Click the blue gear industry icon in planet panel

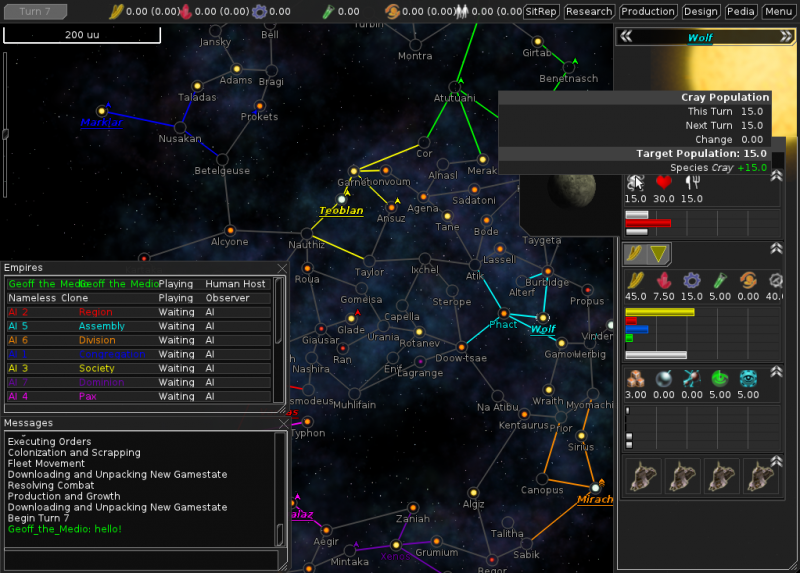[x=690, y=280]
